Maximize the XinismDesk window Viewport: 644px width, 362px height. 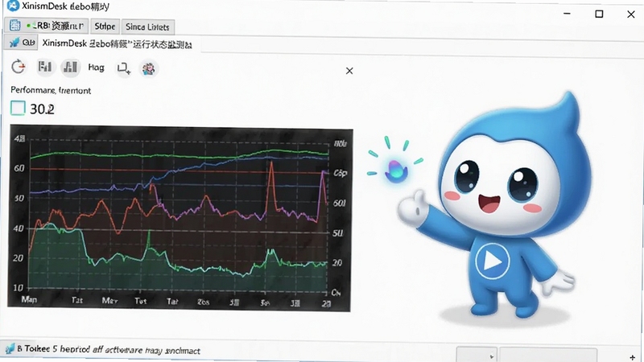(x=599, y=14)
